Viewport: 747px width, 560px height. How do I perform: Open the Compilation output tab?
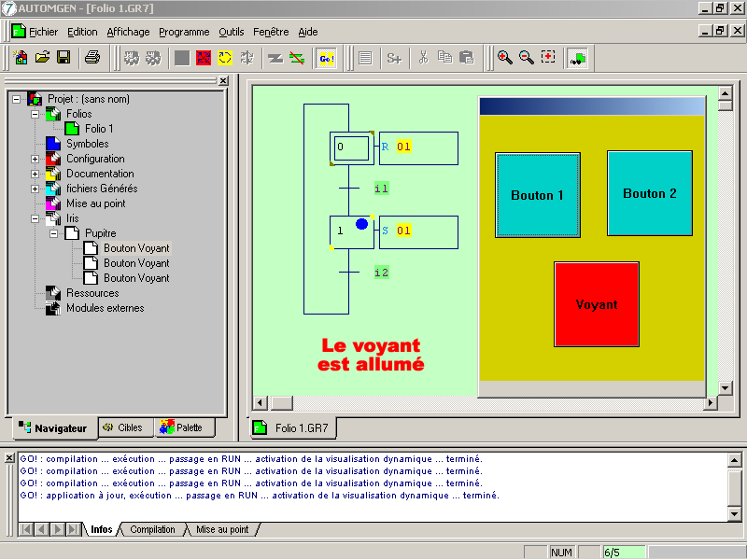(152, 529)
